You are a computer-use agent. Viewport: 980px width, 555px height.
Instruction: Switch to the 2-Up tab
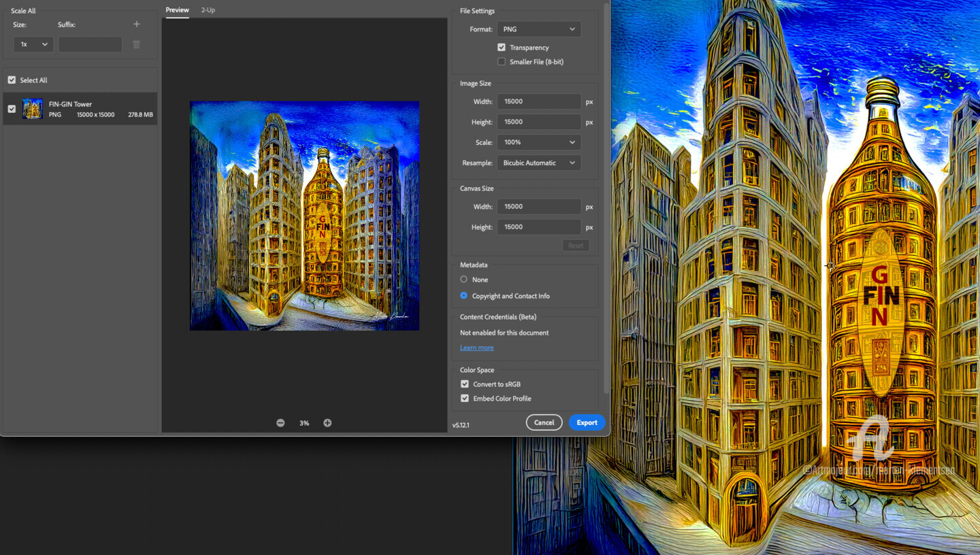(208, 10)
